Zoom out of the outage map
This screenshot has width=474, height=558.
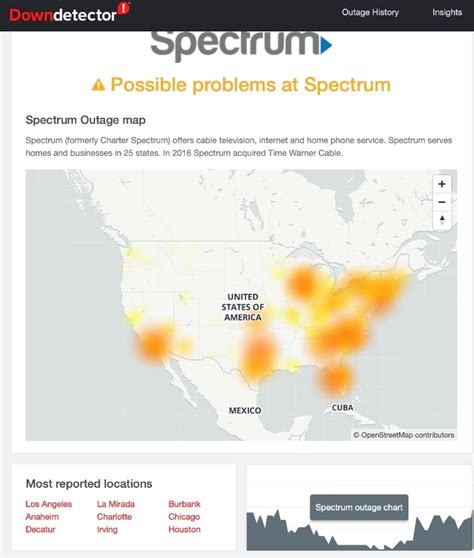point(442,202)
